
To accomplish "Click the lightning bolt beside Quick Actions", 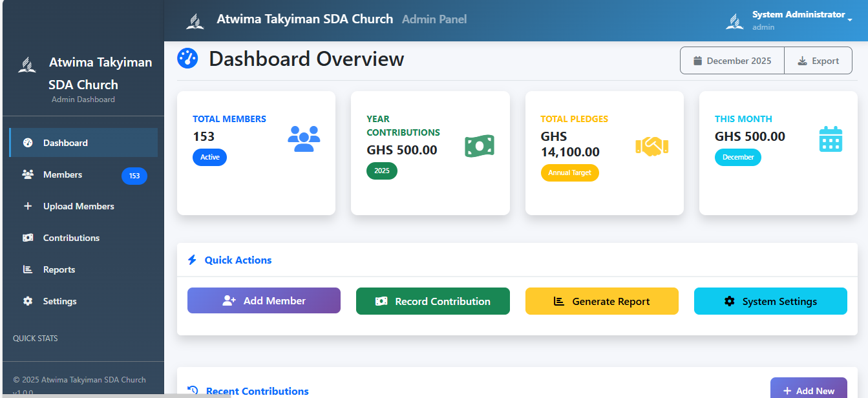I will point(191,260).
